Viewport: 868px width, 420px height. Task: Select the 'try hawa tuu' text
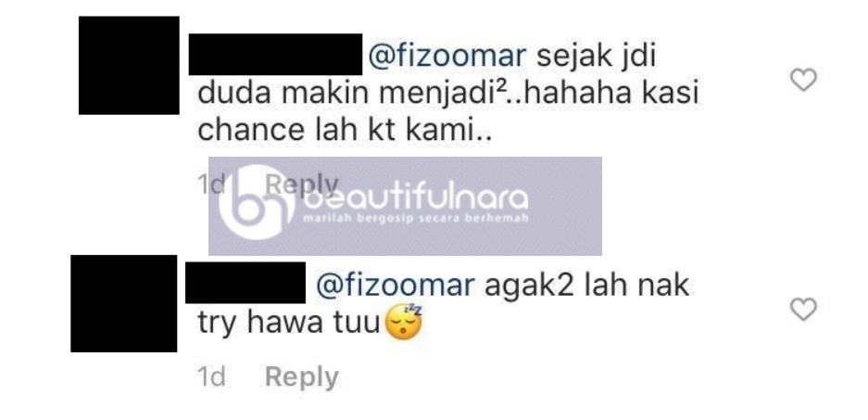point(288,324)
